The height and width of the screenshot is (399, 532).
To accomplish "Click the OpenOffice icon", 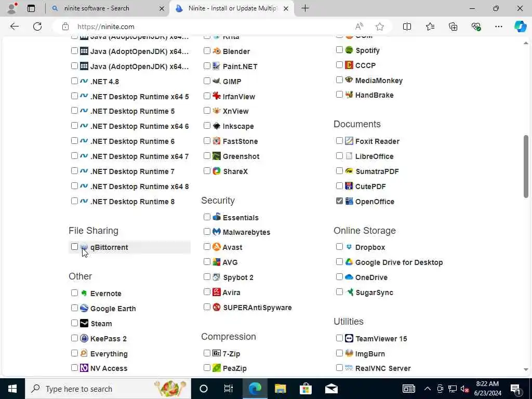I will click(349, 201).
